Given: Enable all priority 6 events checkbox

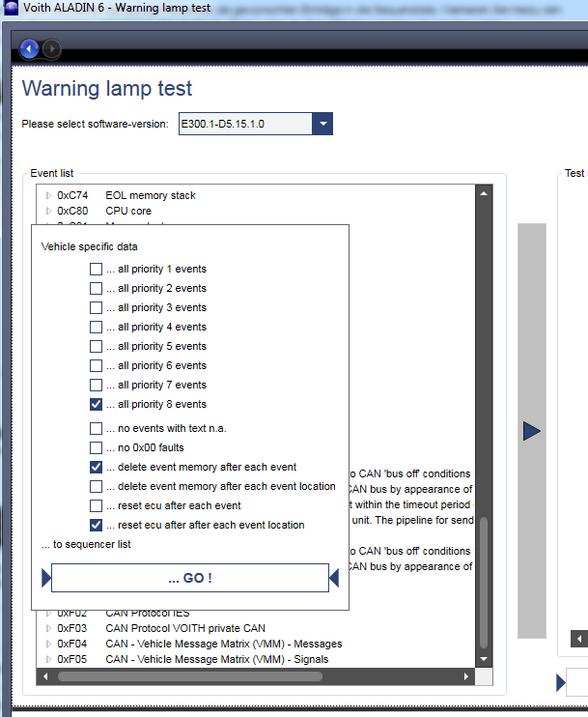Looking at the screenshot, I should [96, 365].
